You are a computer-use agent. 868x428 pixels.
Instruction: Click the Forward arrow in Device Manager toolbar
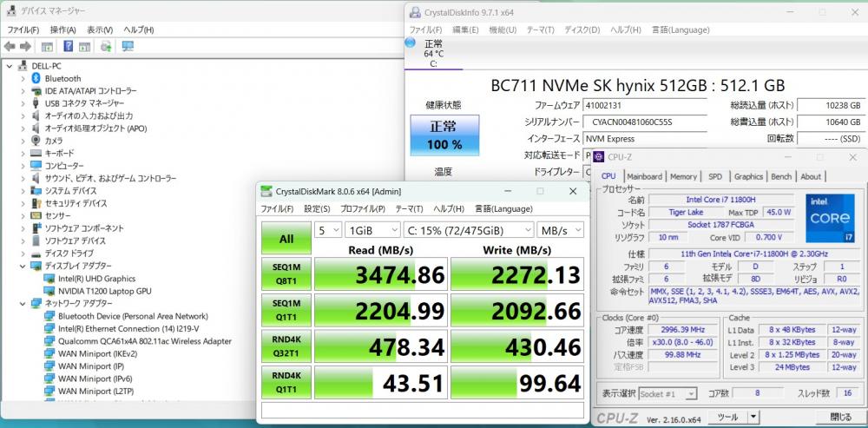25,47
